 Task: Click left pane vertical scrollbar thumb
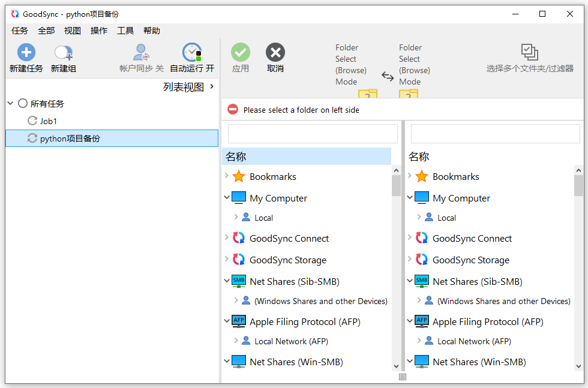[x=397, y=185]
